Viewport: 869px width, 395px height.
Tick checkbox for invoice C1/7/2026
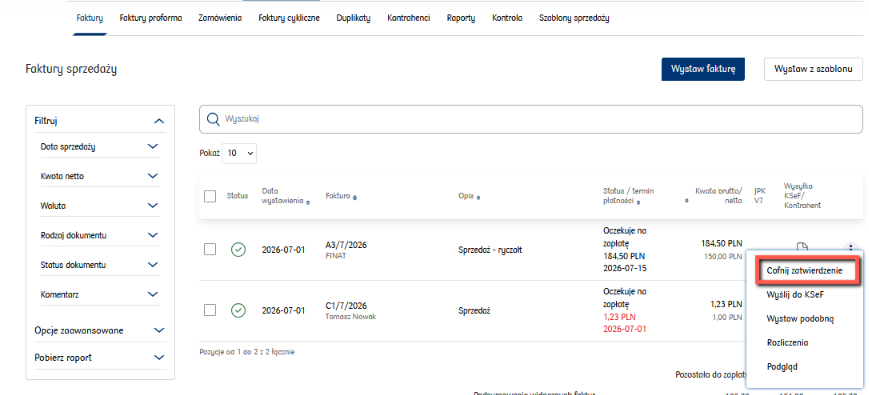coord(210,310)
